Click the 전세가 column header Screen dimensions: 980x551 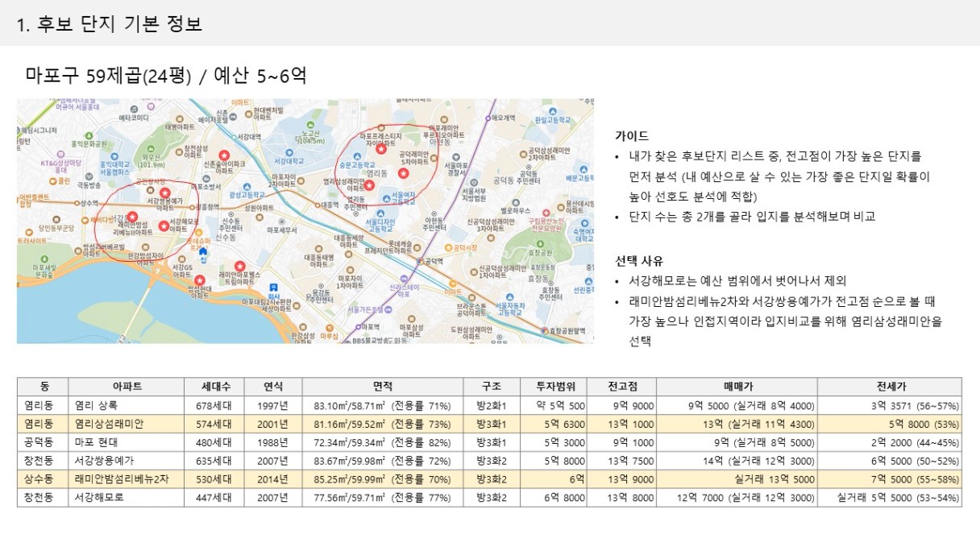tap(890, 387)
